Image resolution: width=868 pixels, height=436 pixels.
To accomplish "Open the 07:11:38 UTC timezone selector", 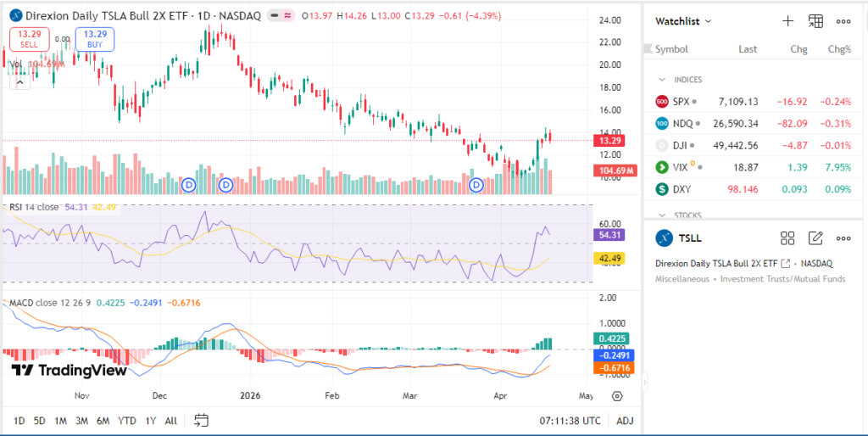I will 570,421.
